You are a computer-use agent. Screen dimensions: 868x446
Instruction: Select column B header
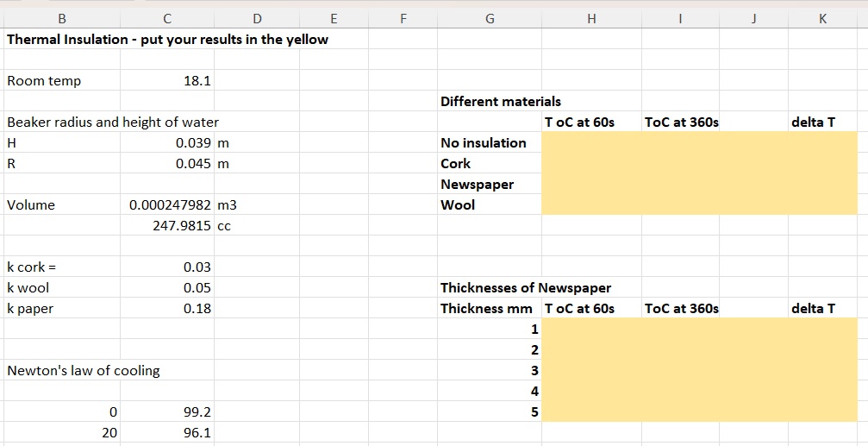(61, 18)
